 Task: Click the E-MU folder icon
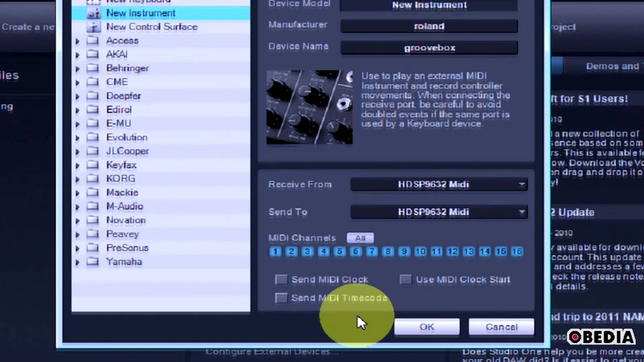click(93, 123)
